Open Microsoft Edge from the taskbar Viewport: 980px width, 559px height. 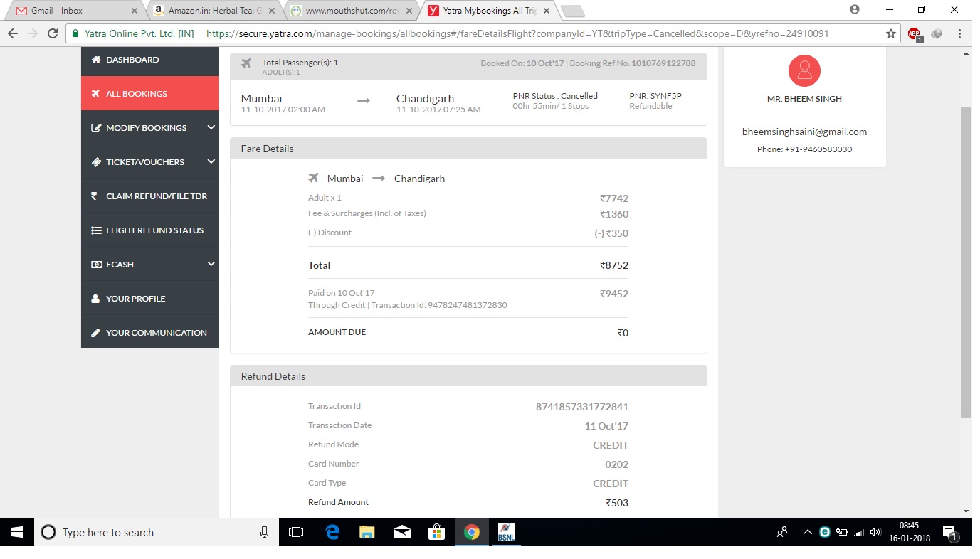[x=332, y=532]
